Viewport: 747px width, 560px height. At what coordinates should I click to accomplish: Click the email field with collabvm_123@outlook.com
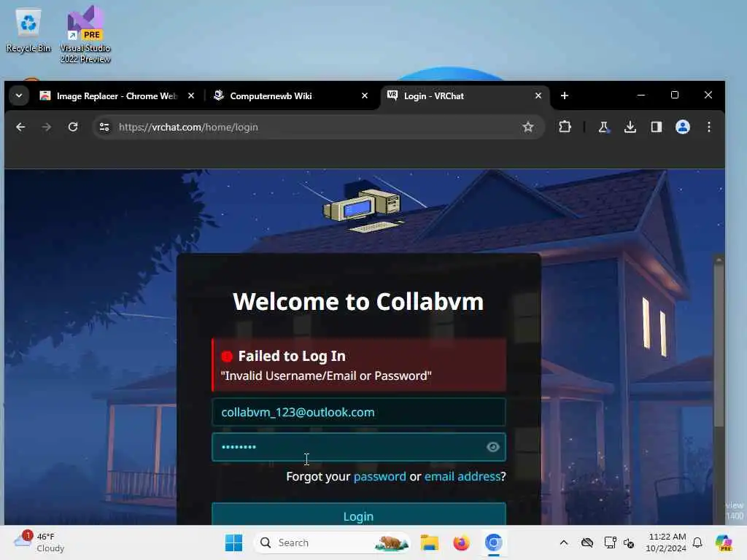pos(359,413)
